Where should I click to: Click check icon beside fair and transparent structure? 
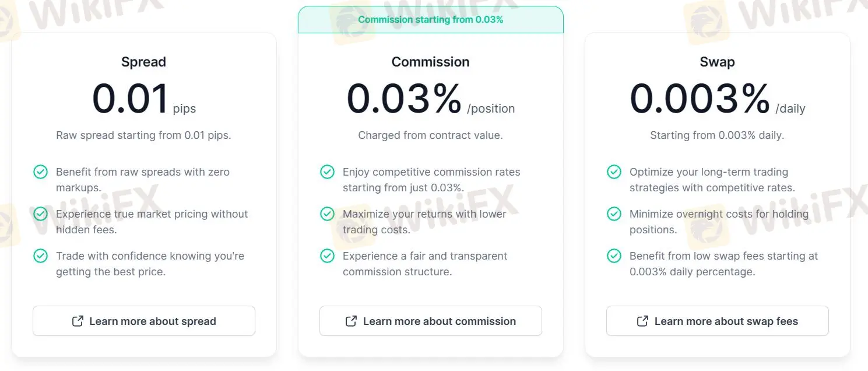(x=327, y=256)
